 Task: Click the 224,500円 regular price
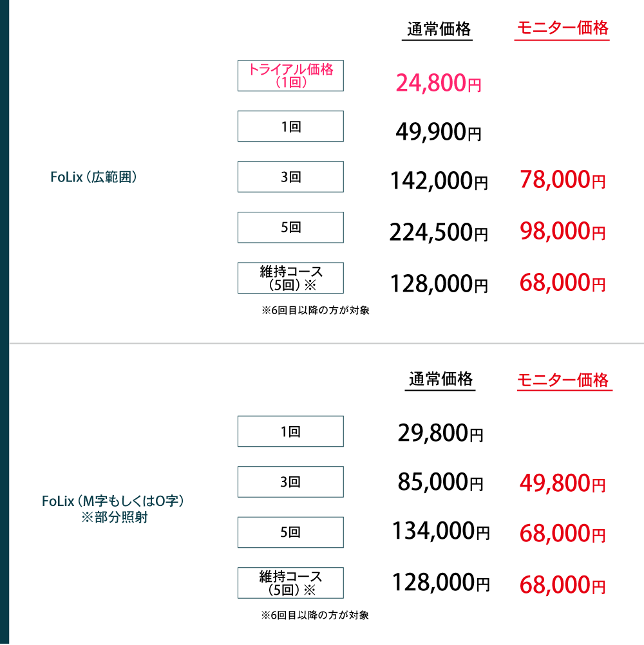(439, 232)
